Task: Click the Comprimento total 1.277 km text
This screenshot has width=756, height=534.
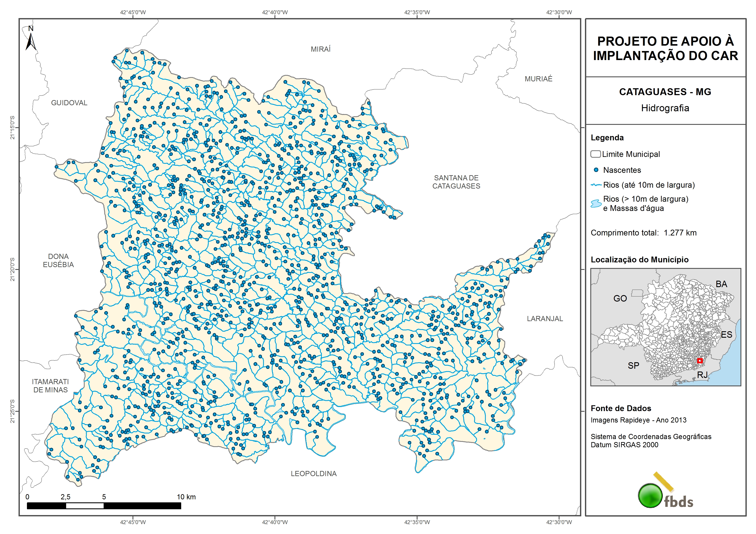Action: coord(643,233)
